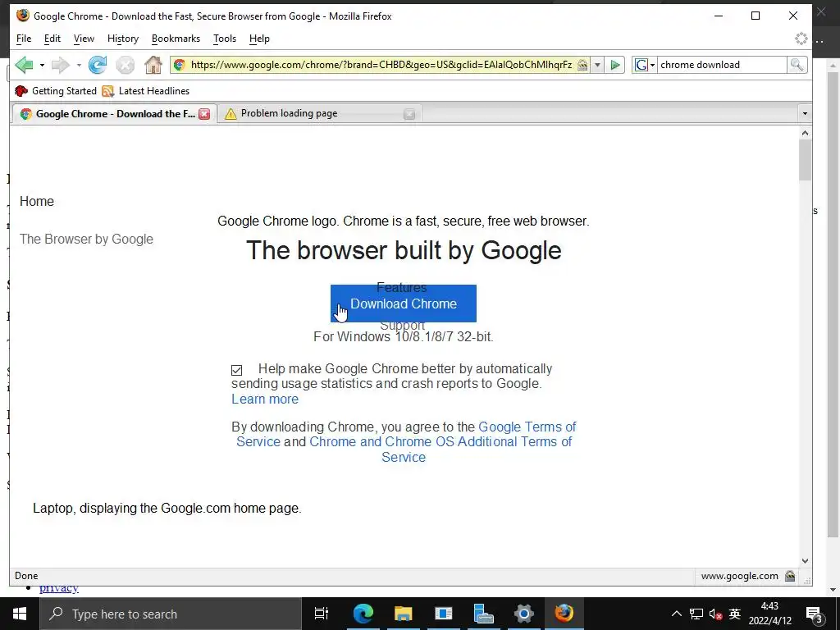
Task: Expand the address bar URL history dropdown
Action: [597, 65]
